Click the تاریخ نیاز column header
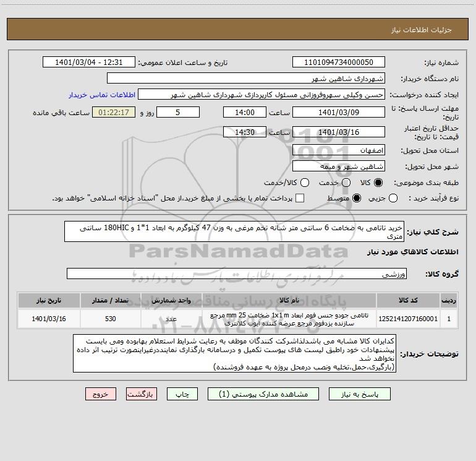476x461 pixels. (x=49, y=301)
